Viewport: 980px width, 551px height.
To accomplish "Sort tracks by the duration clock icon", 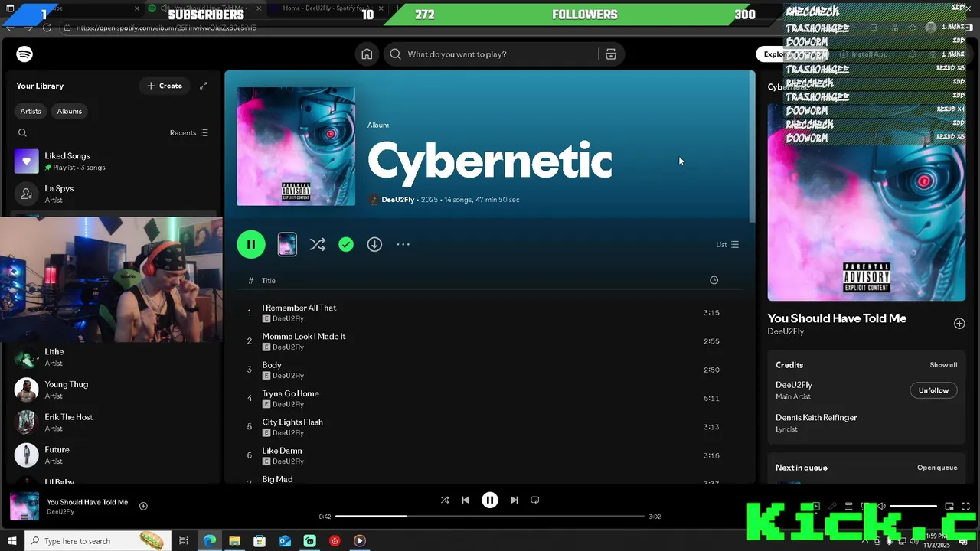I will tap(714, 280).
